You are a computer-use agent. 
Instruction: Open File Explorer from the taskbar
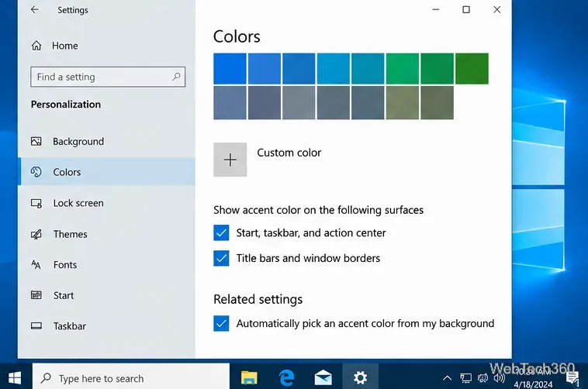pyautogui.click(x=249, y=377)
